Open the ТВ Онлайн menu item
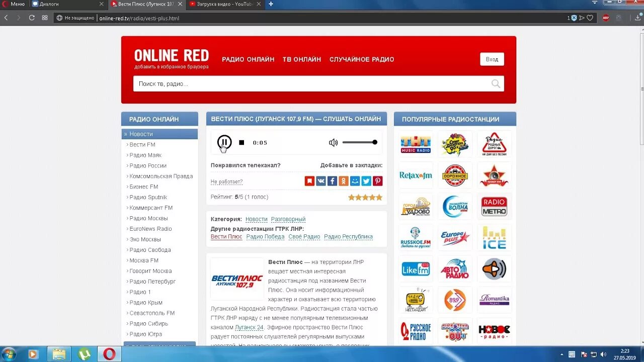Image resolution: width=644 pixels, height=362 pixels. pos(302,59)
